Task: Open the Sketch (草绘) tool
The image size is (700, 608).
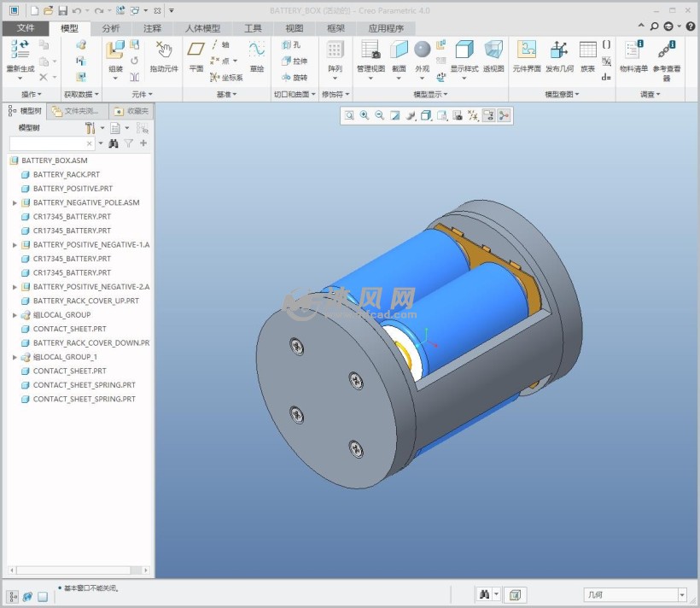Action: 257,49
